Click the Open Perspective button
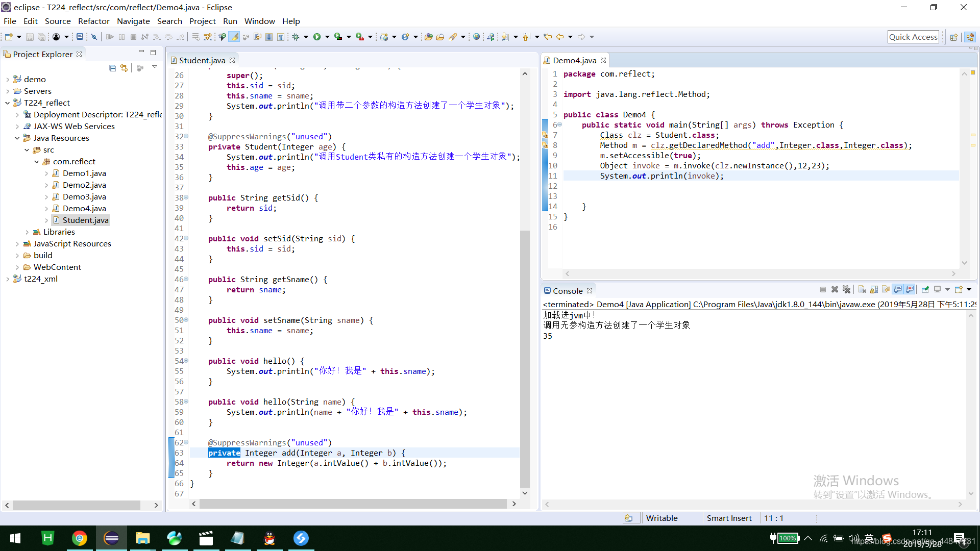The height and width of the screenshot is (551, 980). [x=953, y=37]
